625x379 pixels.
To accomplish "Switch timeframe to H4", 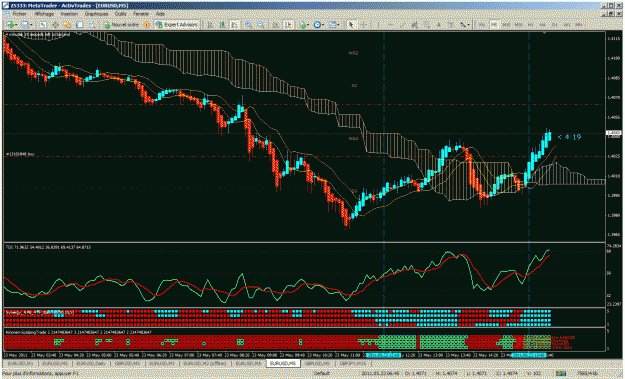I will [542, 25].
